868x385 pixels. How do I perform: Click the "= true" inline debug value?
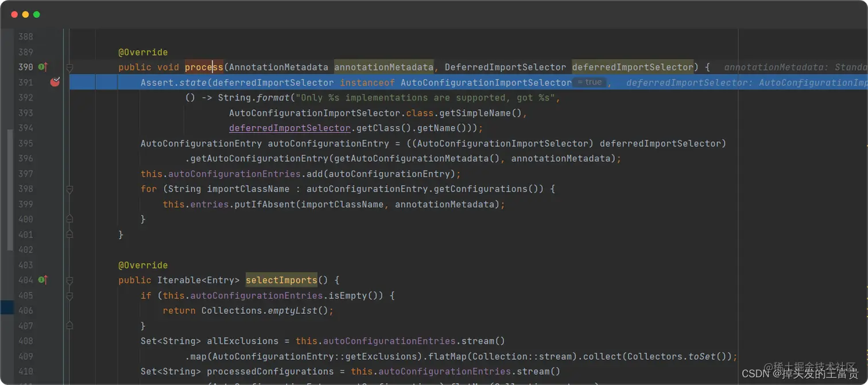tap(590, 83)
